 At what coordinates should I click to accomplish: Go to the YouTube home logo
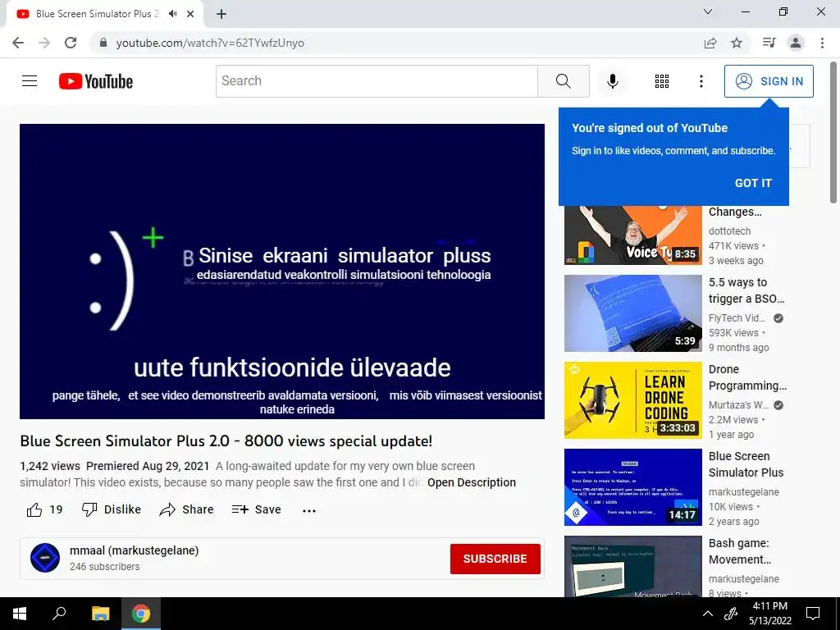96,81
